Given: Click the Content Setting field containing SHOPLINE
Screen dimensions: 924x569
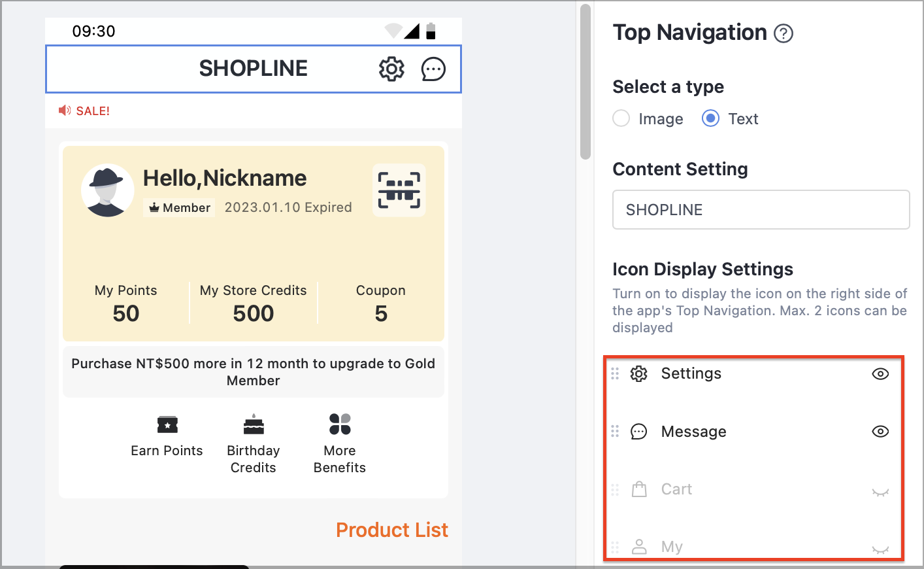Looking at the screenshot, I should pos(761,210).
